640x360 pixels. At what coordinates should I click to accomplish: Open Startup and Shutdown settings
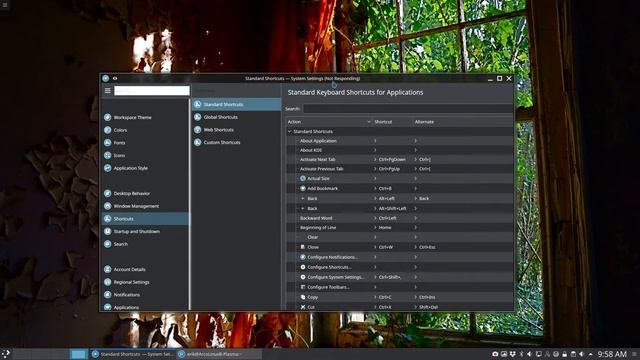[145, 231]
